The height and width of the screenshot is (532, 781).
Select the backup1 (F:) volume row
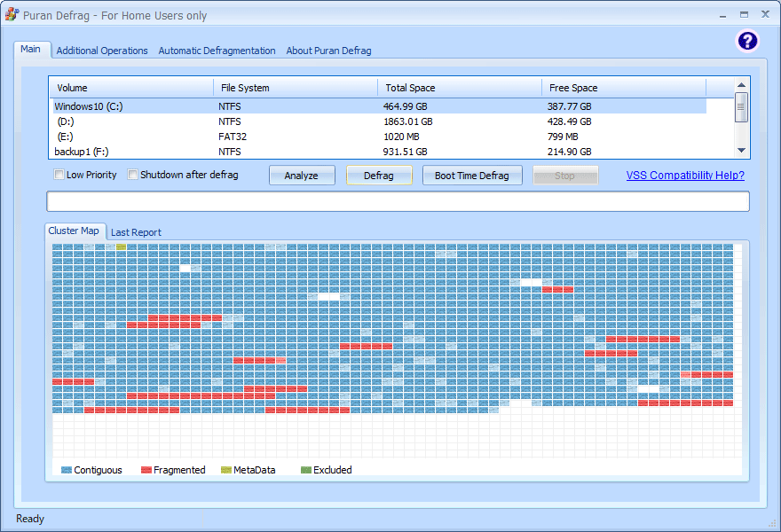click(x=380, y=152)
